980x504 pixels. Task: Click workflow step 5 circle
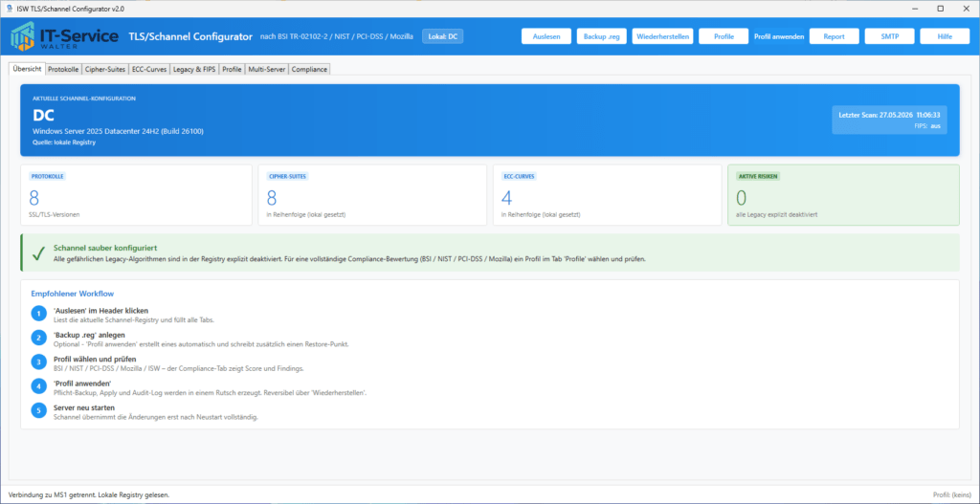pyautogui.click(x=38, y=411)
